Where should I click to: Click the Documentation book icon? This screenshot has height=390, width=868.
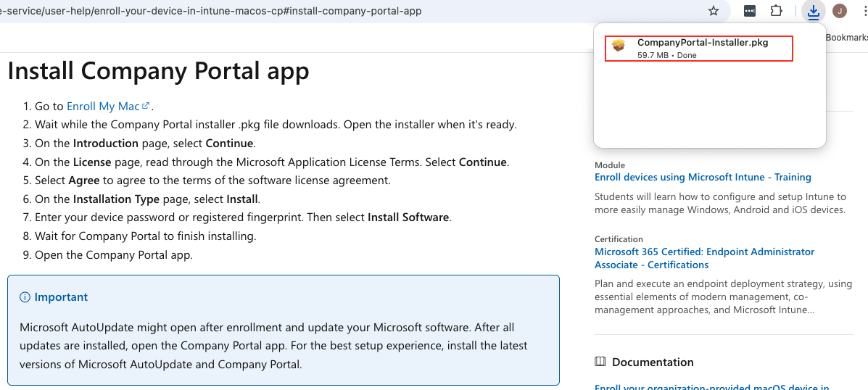coord(600,362)
